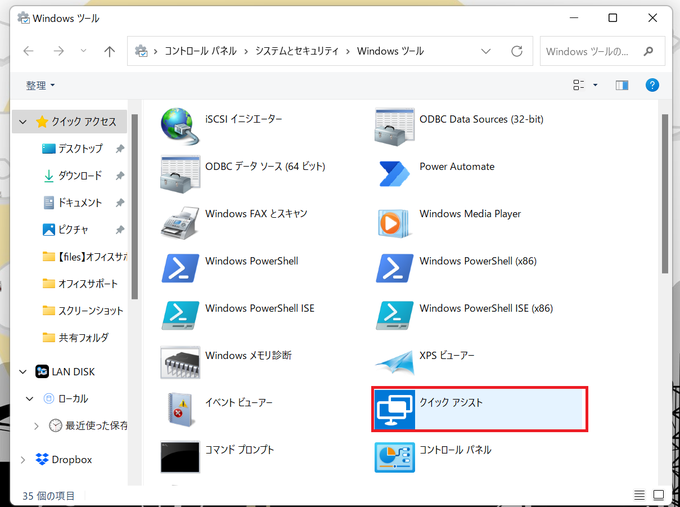Screen dimensions: 680x507
Task: Select the クイック アシスト icon
Action: click(x=394, y=410)
